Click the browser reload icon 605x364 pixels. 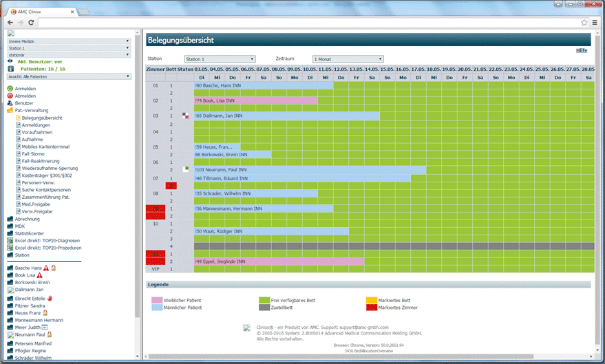(x=31, y=23)
